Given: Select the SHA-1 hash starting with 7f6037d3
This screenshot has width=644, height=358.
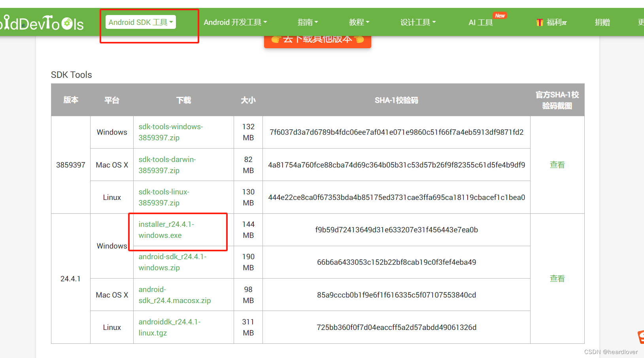Looking at the screenshot, I should [397, 132].
